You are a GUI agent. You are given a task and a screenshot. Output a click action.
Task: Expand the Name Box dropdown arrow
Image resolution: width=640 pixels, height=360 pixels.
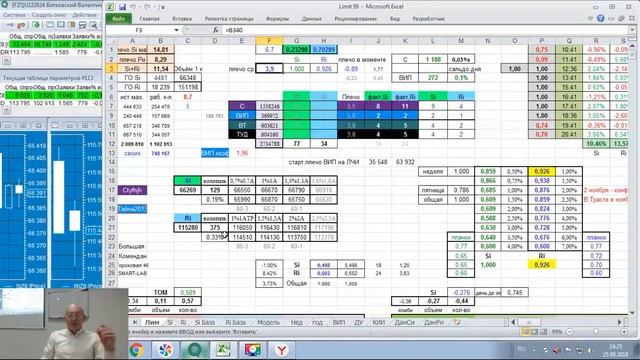[176, 30]
